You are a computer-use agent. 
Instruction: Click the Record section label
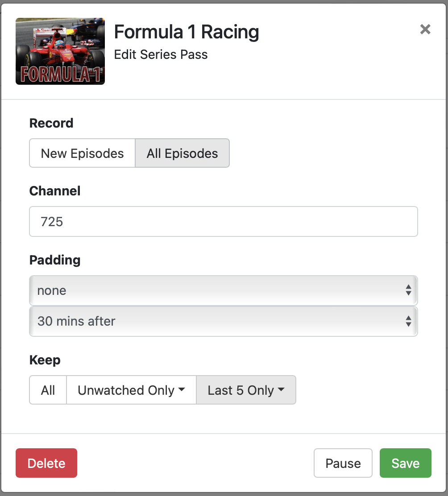(x=51, y=123)
